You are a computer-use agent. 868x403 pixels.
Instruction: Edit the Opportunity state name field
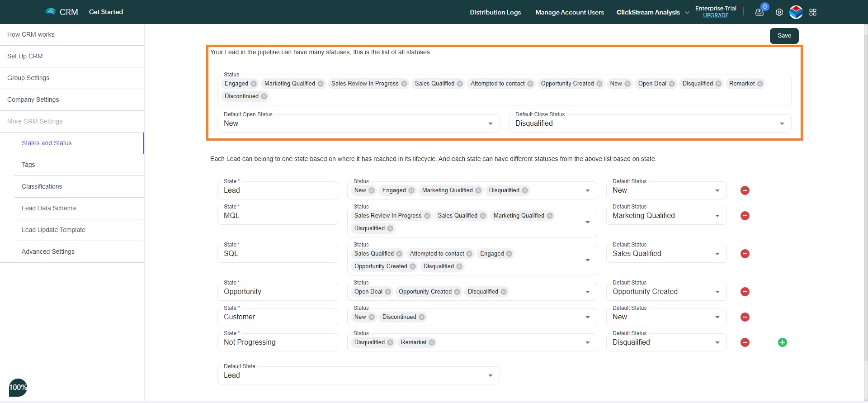(278, 292)
